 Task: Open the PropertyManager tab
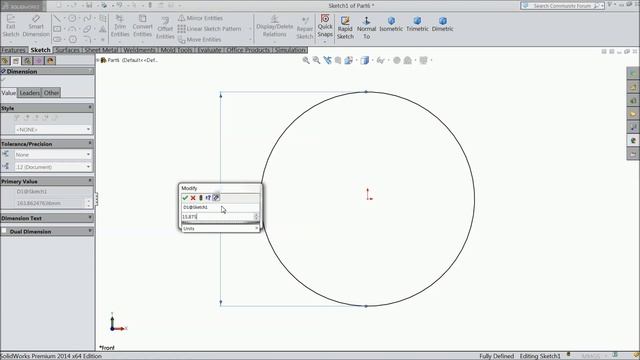point(16,61)
